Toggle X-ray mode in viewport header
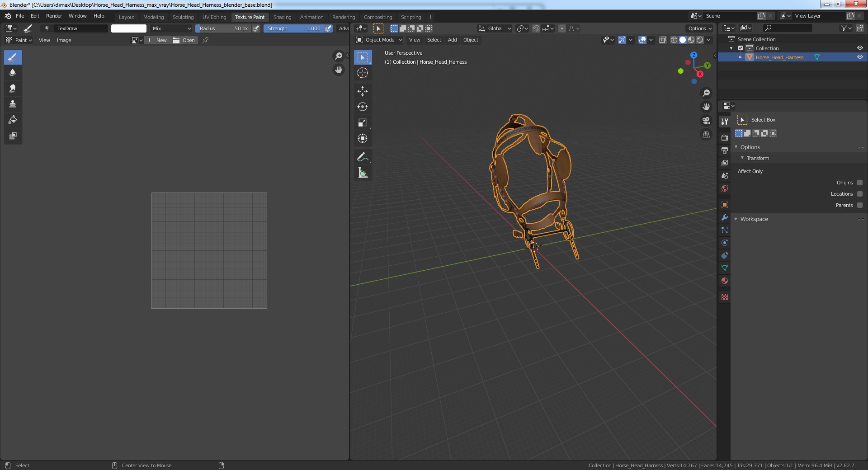 tap(663, 40)
